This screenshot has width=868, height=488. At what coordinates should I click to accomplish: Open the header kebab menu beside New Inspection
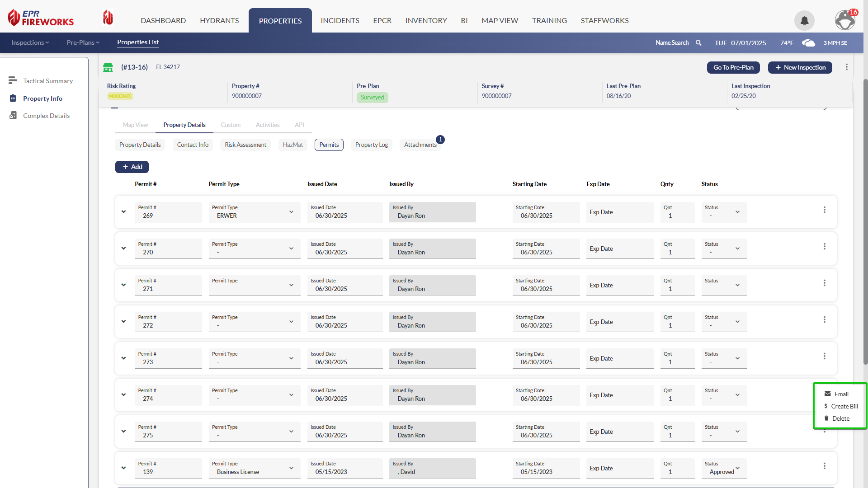tap(846, 67)
